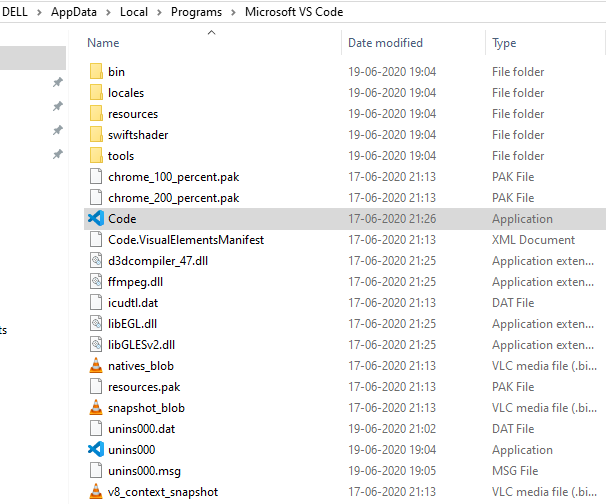
Task: Select unins000 application name
Action: [x=131, y=450]
